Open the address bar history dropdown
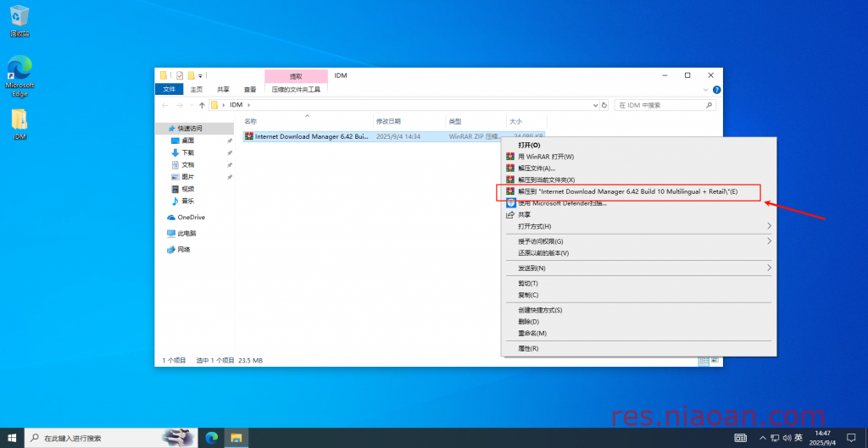The height and width of the screenshot is (448, 868). pos(595,105)
